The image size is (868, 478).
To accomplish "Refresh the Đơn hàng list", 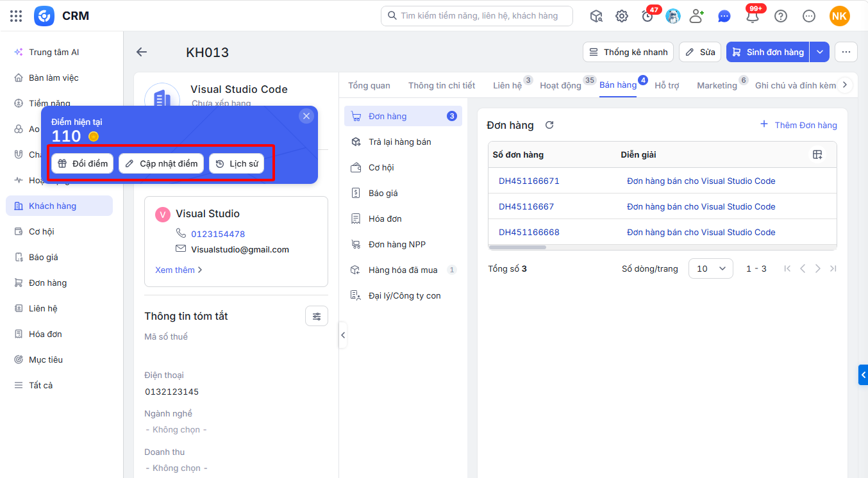I will click(549, 125).
